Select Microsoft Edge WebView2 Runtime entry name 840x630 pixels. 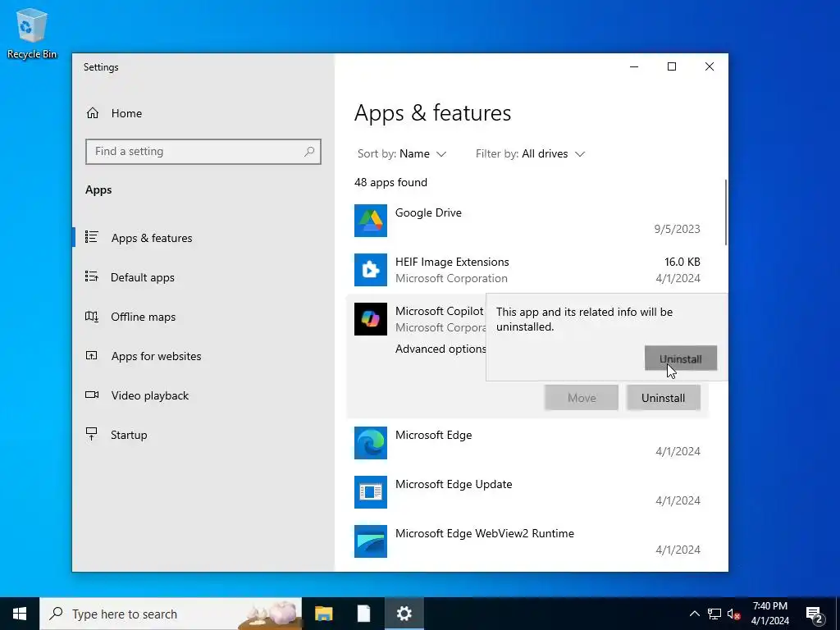tap(484, 533)
